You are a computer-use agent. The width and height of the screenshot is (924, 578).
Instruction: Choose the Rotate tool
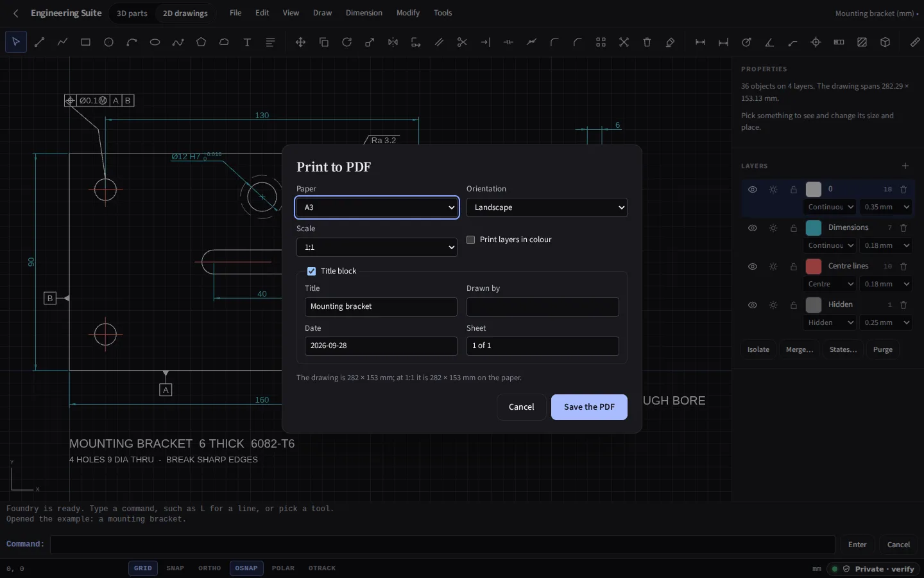346,42
